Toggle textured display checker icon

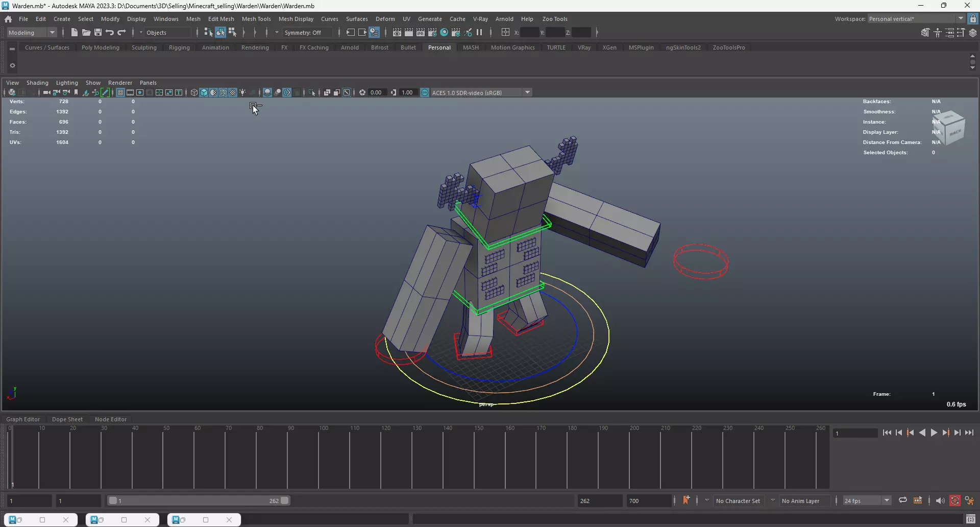tap(233, 92)
